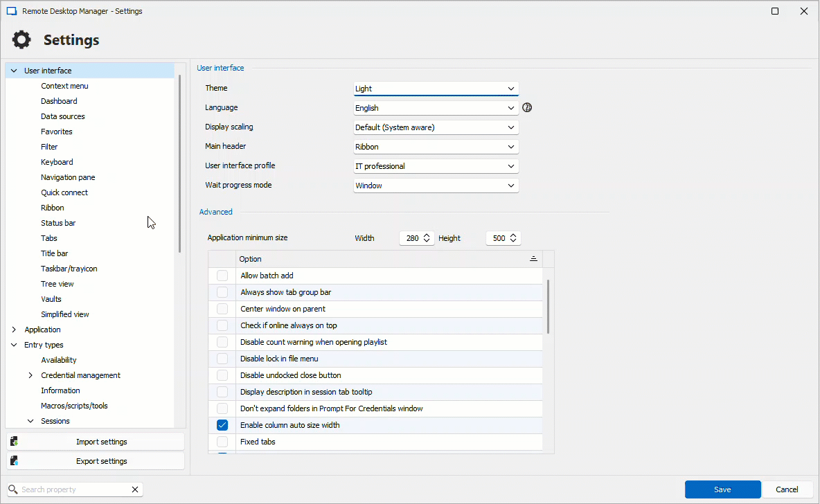Select Navigation pane in the settings tree
The width and height of the screenshot is (820, 504).
(68, 177)
